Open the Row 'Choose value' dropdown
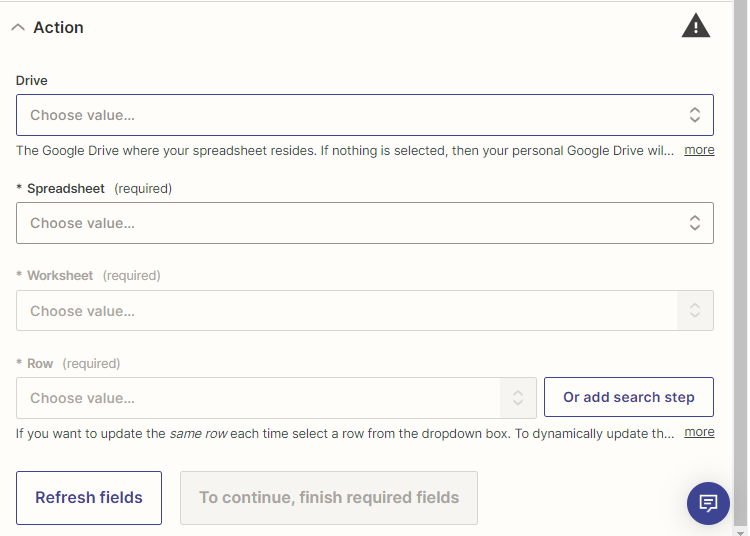 pos(260,398)
